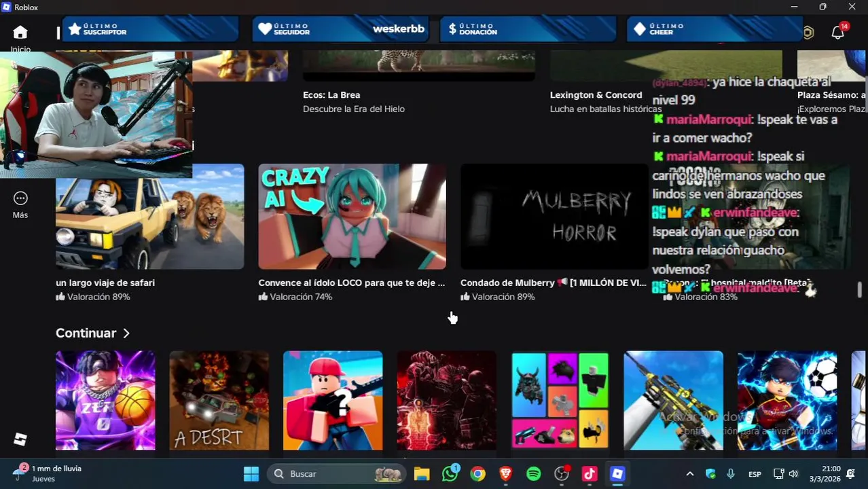The width and height of the screenshot is (868, 489).
Task: Click the Ecos: La Brea banner image
Action: 419,66
